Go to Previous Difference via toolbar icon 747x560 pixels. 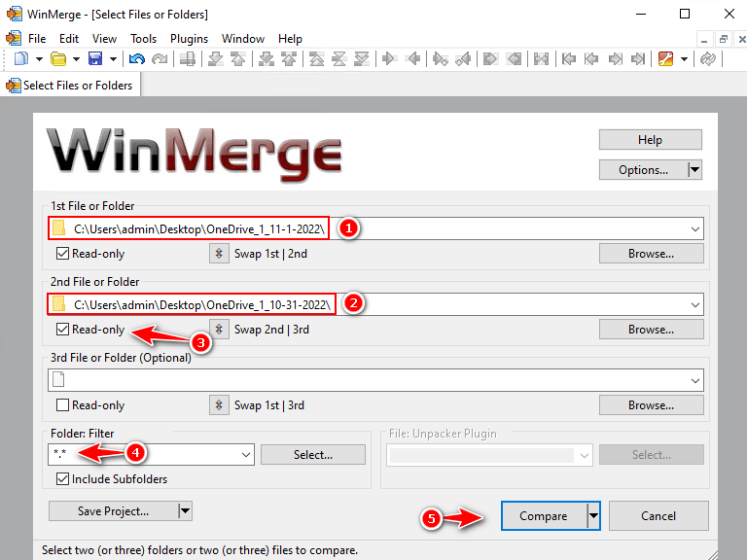click(x=237, y=59)
